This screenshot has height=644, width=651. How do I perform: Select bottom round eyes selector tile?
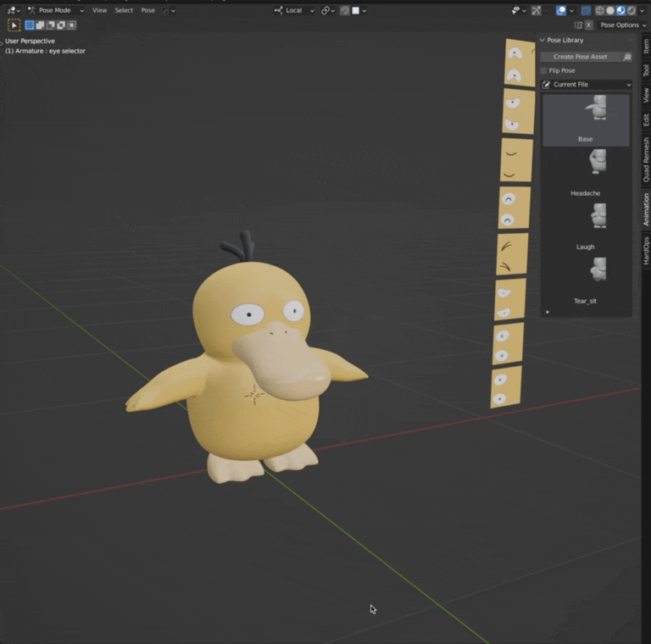point(506,386)
